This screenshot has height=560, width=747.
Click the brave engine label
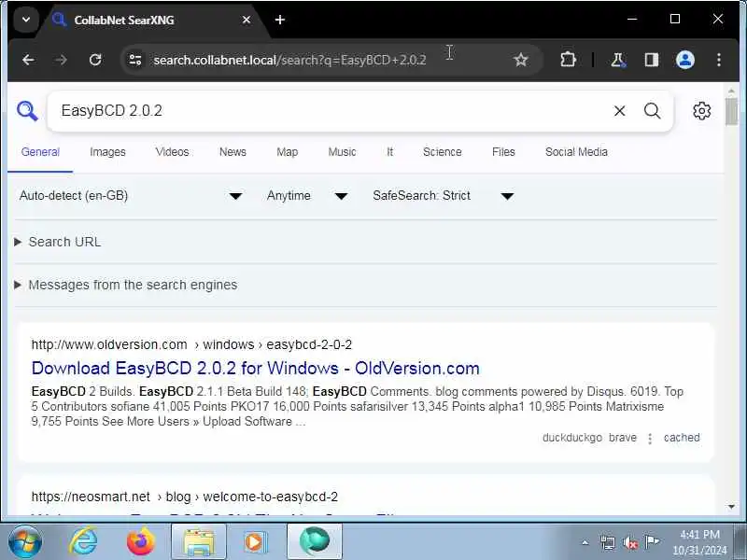click(x=623, y=438)
